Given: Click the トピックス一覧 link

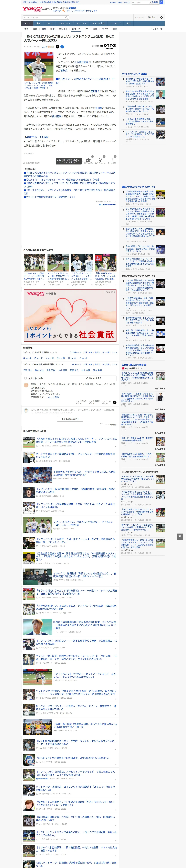Looking at the screenshot, I should tap(155, 29).
